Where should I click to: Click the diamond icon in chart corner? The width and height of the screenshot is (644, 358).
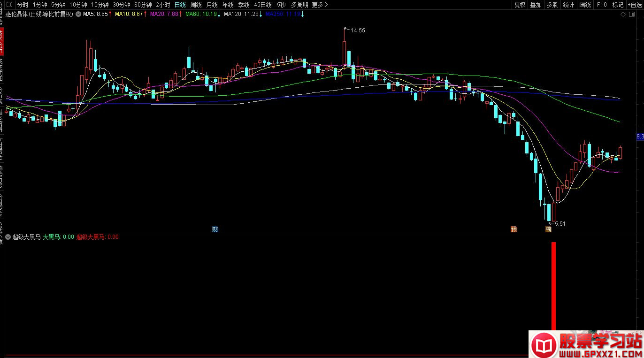coord(623,15)
